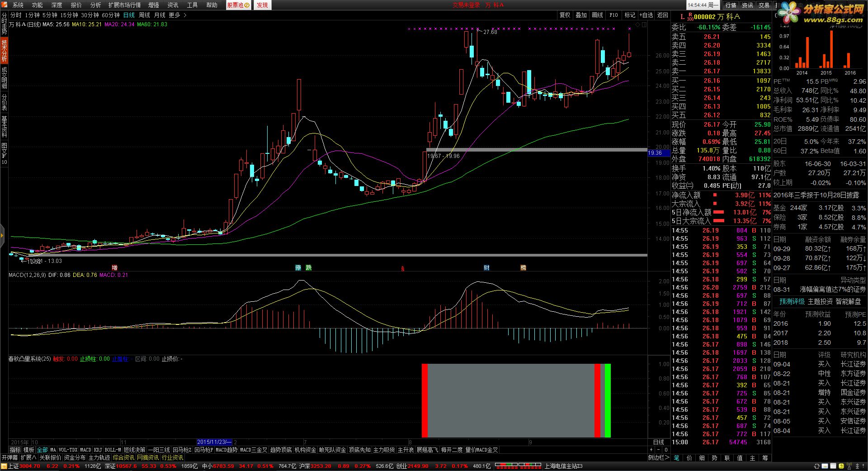Apply the 机构资金 indicator

click(305, 450)
